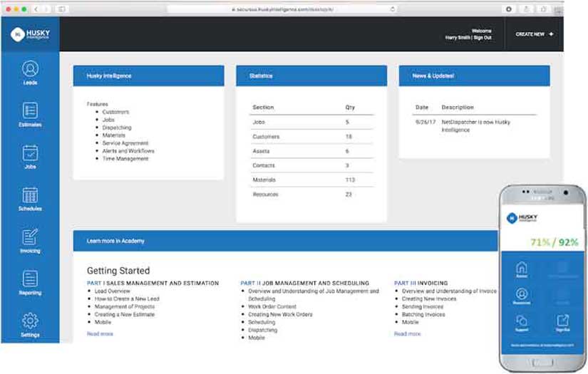
Task: Click Alerts and Workflows feature
Action: 128,150
